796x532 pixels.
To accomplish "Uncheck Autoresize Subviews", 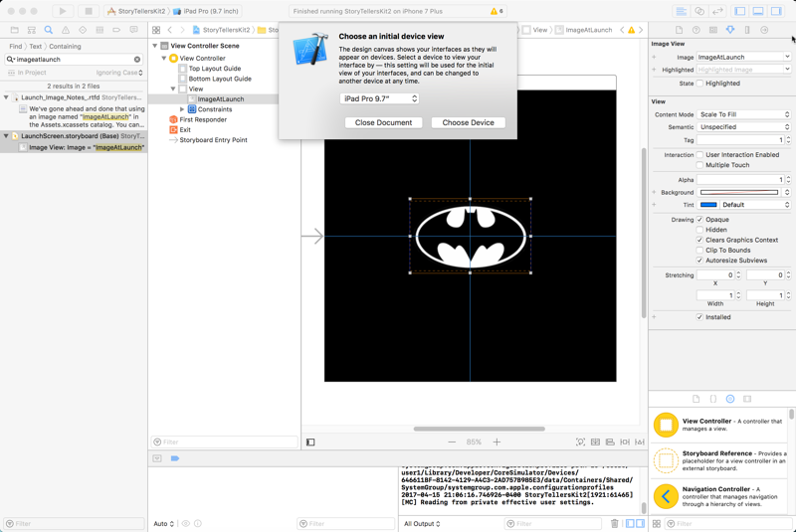I will tap(700, 261).
